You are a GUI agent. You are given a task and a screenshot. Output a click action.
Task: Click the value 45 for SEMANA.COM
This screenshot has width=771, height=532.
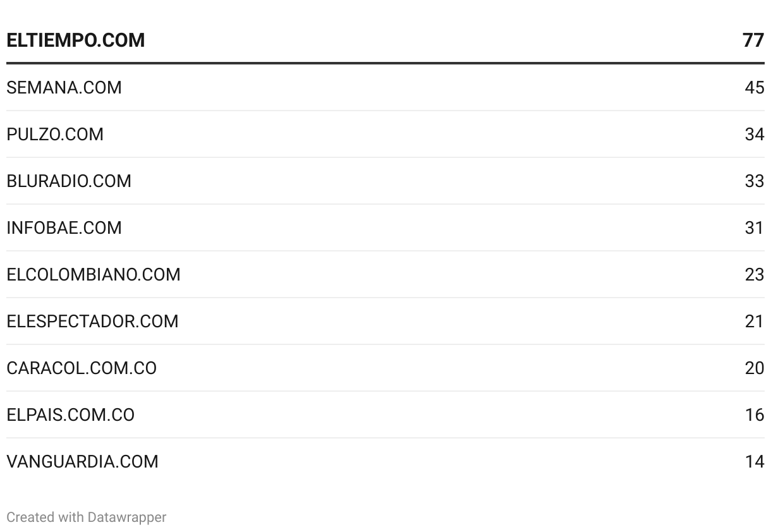pos(755,87)
